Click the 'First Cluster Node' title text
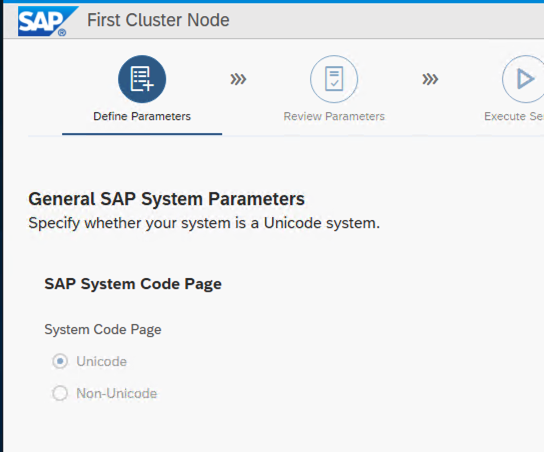This screenshot has width=544, height=452. [158, 20]
